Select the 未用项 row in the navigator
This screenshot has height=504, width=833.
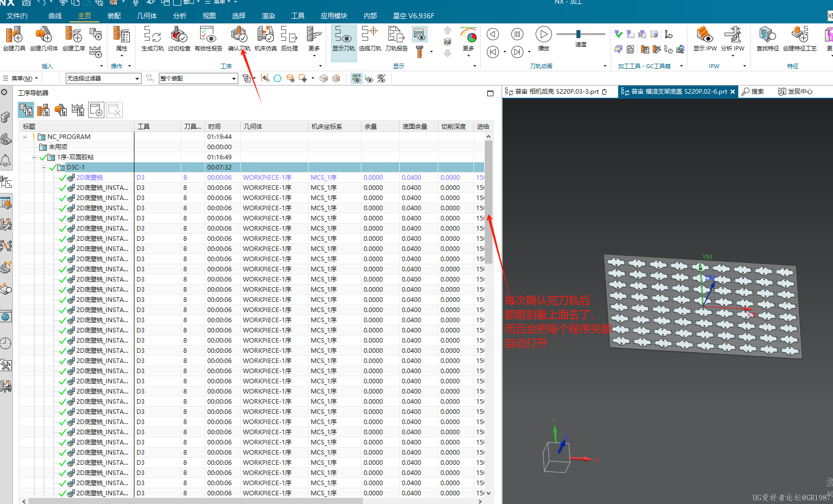coord(253,147)
